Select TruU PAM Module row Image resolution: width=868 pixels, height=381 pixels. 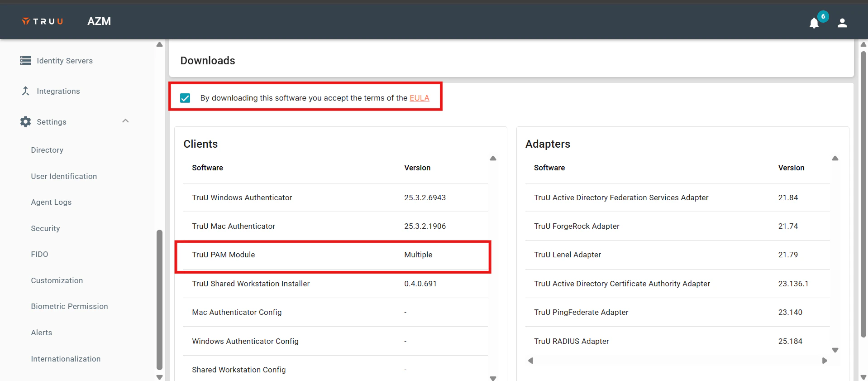pos(335,255)
